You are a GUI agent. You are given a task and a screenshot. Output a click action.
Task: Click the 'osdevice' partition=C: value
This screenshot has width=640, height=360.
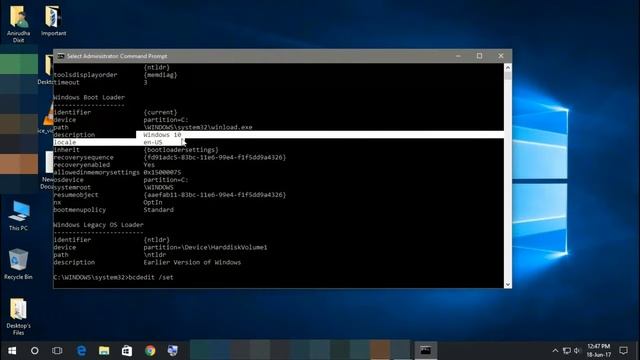pos(166,180)
